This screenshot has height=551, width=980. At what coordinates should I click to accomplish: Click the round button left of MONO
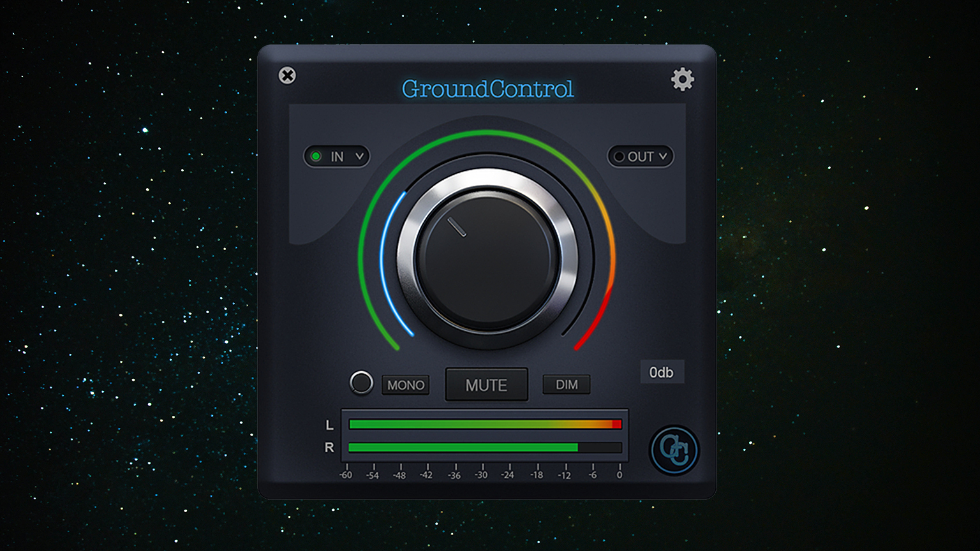click(x=361, y=383)
